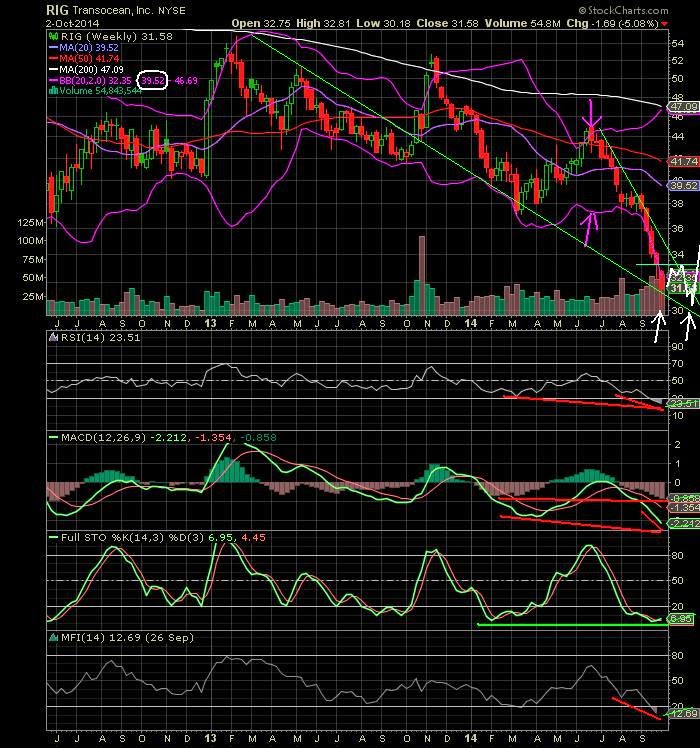Click the Chg -1.69 (-5.08%) value
This screenshot has height=748, width=700.
(613, 23)
